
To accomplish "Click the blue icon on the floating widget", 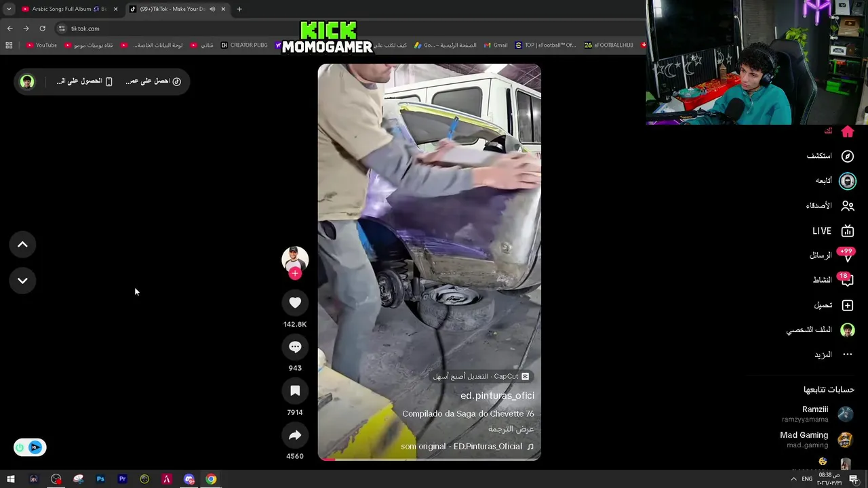I will [35, 447].
